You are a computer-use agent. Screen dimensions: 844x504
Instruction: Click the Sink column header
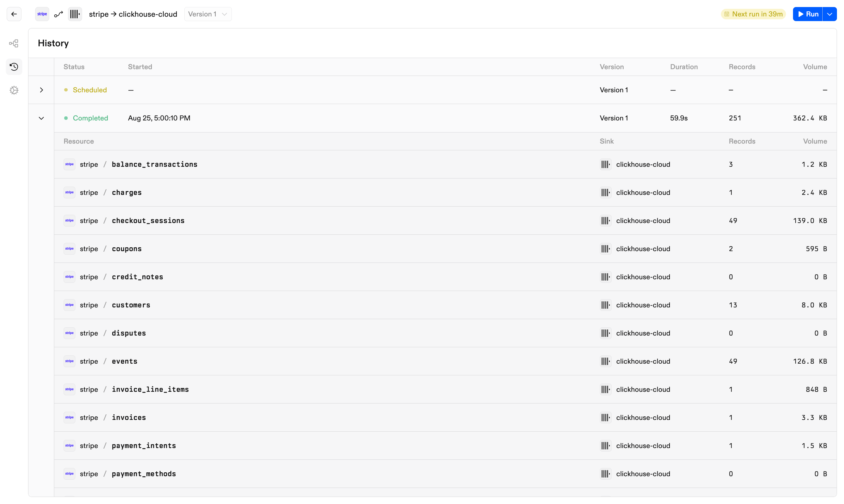pyautogui.click(x=607, y=141)
